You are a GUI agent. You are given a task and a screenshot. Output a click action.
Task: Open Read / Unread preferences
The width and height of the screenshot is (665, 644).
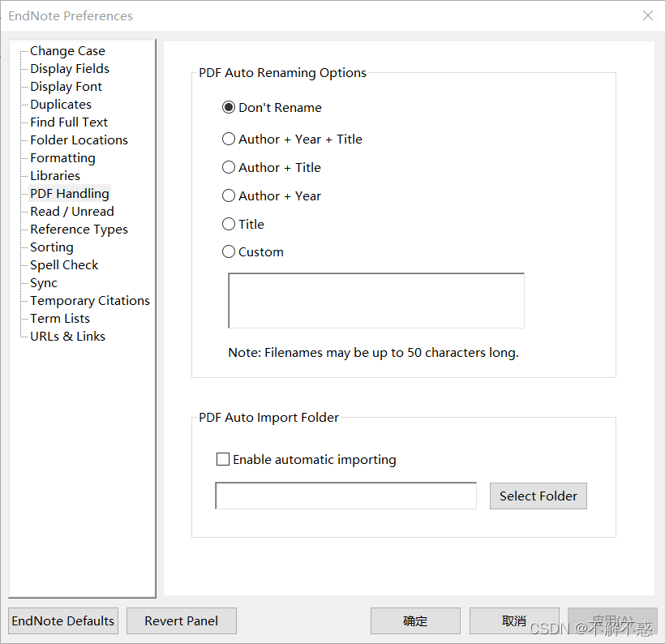(x=71, y=211)
